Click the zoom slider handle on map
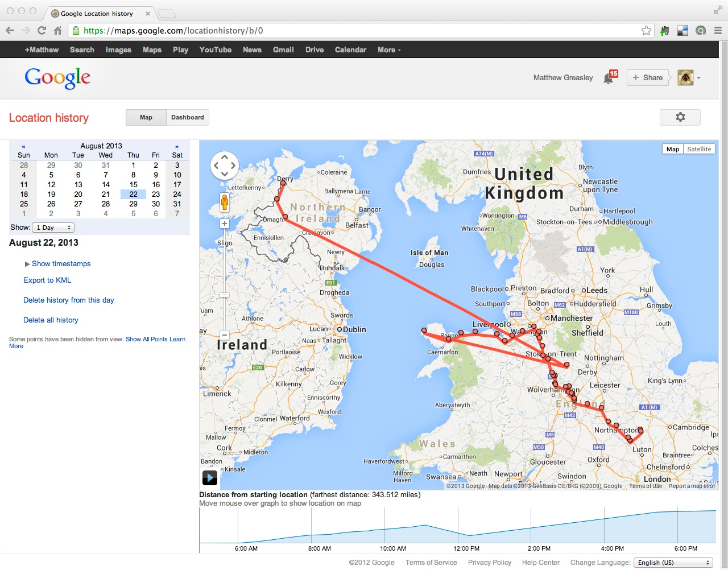The image size is (728, 570). [x=225, y=295]
